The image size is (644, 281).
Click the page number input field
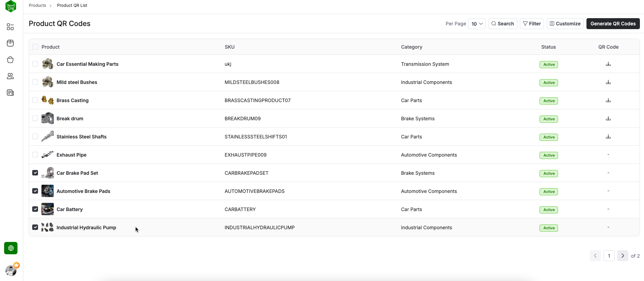click(609, 256)
